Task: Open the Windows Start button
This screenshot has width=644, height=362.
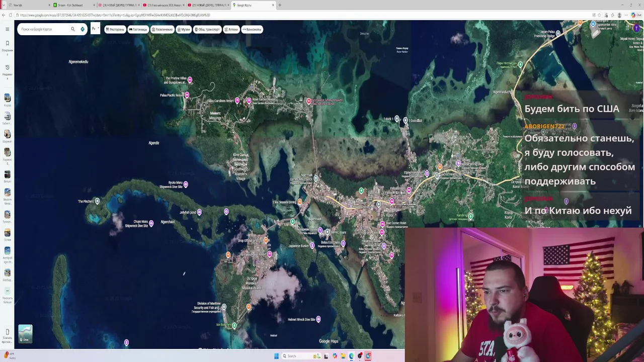Action: [276, 356]
